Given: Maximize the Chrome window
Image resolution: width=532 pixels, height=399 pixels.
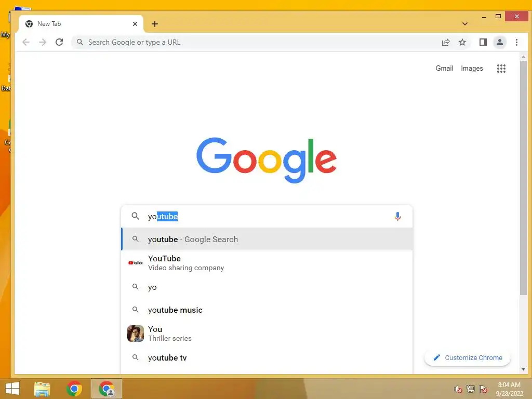Looking at the screenshot, I should click(498, 16).
